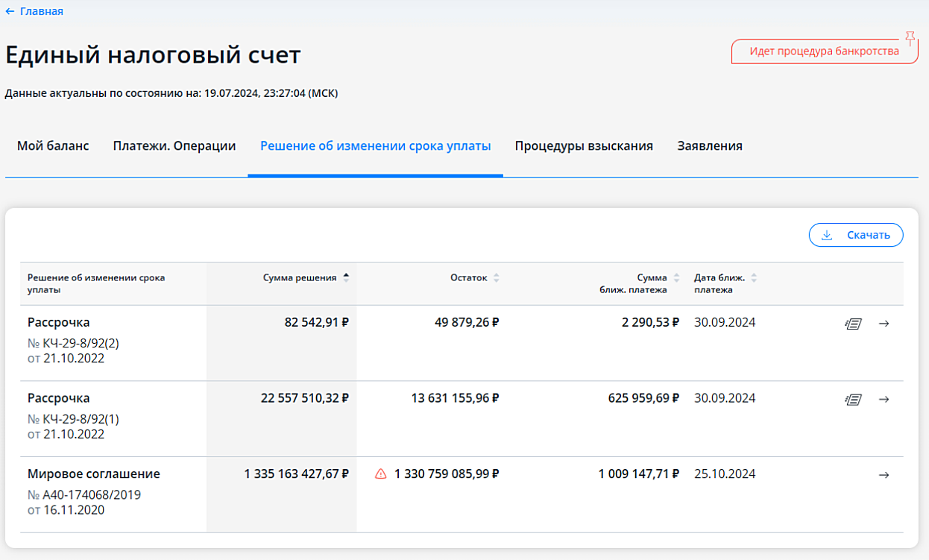Select Решение об изменении срока уплаты tab
The width and height of the screenshot is (929, 560).
click(375, 146)
